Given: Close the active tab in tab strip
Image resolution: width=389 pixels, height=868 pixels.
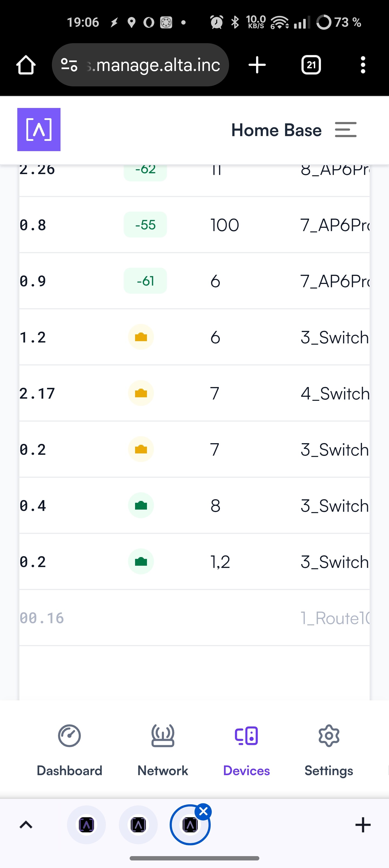Looking at the screenshot, I should point(203,812).
